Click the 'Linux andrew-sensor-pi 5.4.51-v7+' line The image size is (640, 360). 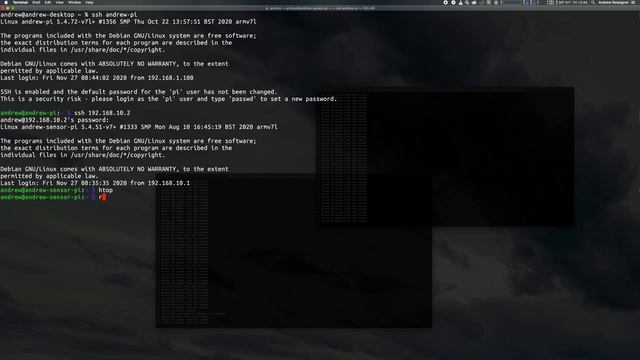click(x=139, y=127)
